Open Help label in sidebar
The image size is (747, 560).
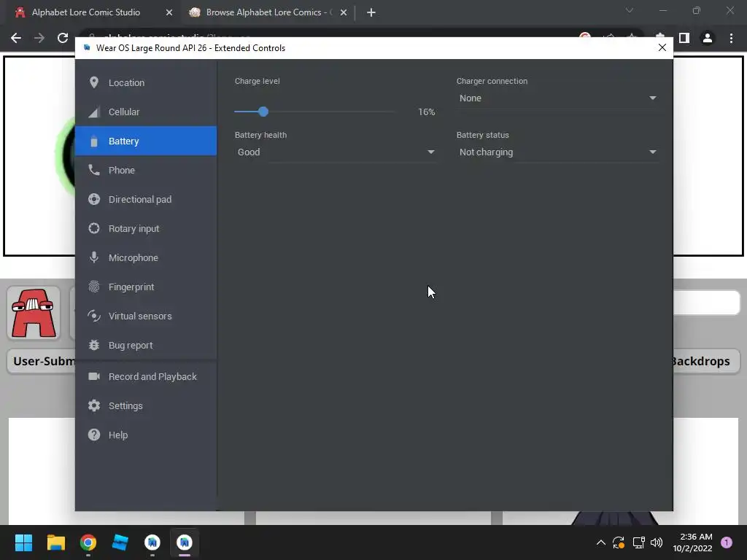pos(118,435)
